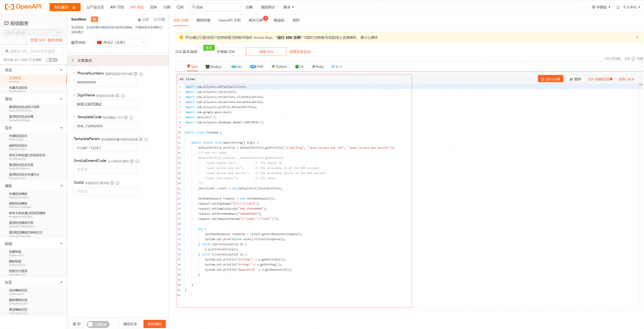Click the SDK 有问题 feedback smiley icon
The width and height of the screenshot is (644, 329).
click(634, 58)
